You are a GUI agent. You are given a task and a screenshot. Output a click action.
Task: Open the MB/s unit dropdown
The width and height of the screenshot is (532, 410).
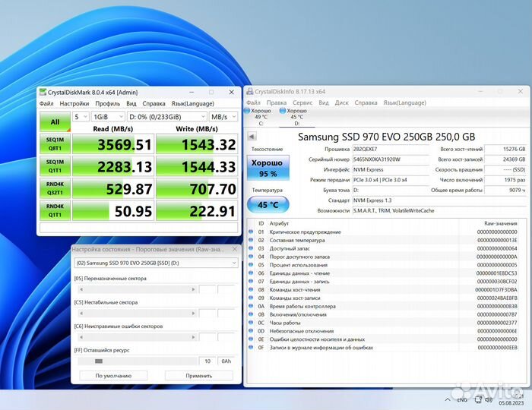coord(223,117)
